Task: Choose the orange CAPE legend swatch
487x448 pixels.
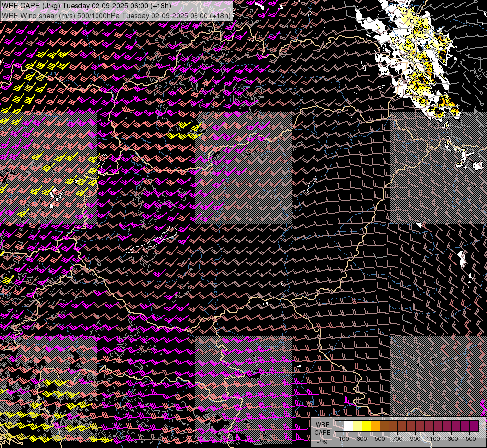Action: click(x=375, y=426)
